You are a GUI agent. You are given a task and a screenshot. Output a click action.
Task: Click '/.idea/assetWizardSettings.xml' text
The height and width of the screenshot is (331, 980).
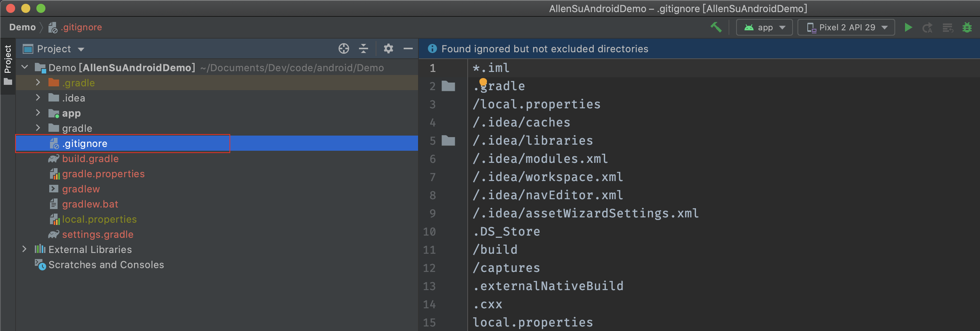tap(585, 214)
